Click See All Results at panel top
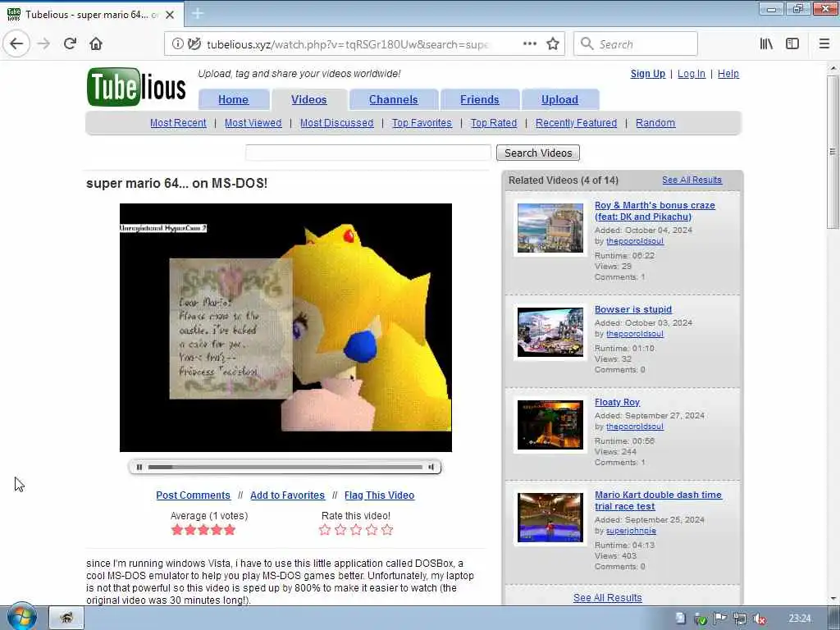The image size is (840, 630). click(x=692, y=180)
